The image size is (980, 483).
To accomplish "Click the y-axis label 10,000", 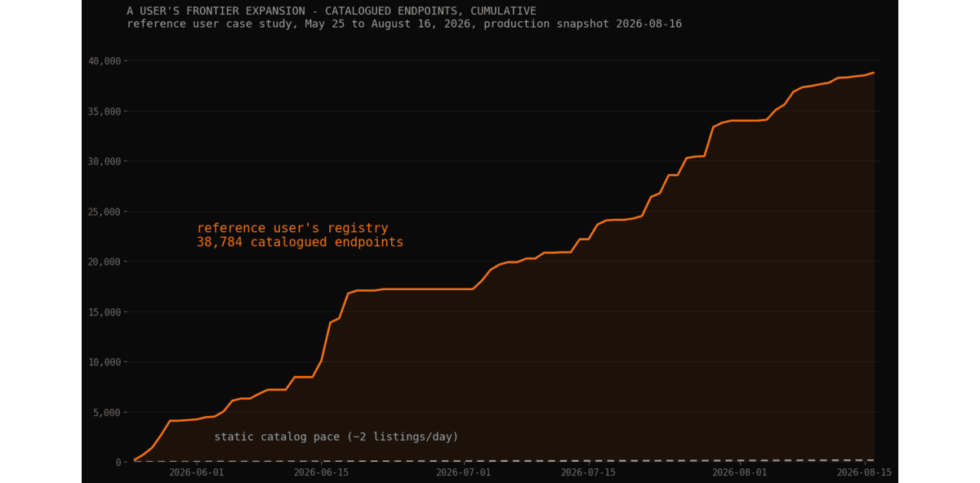I will pyautogui.click(x=105, y=362).
